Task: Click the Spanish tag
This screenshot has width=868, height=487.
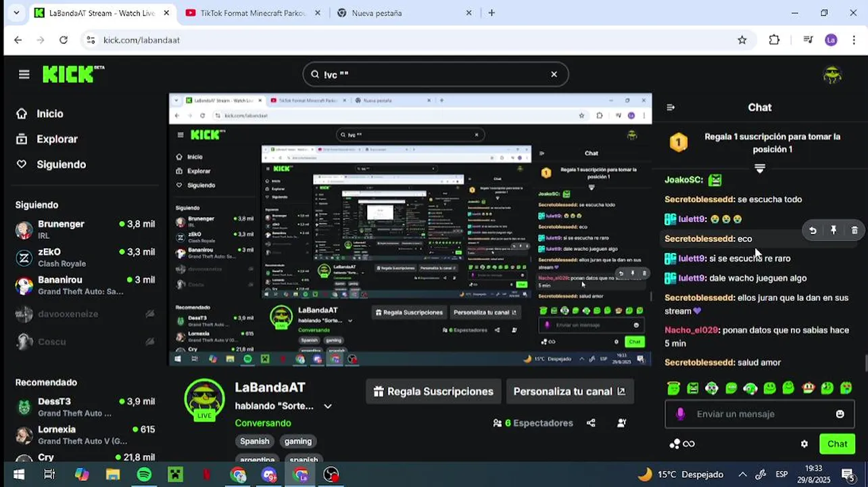Action: click(255, 441)
